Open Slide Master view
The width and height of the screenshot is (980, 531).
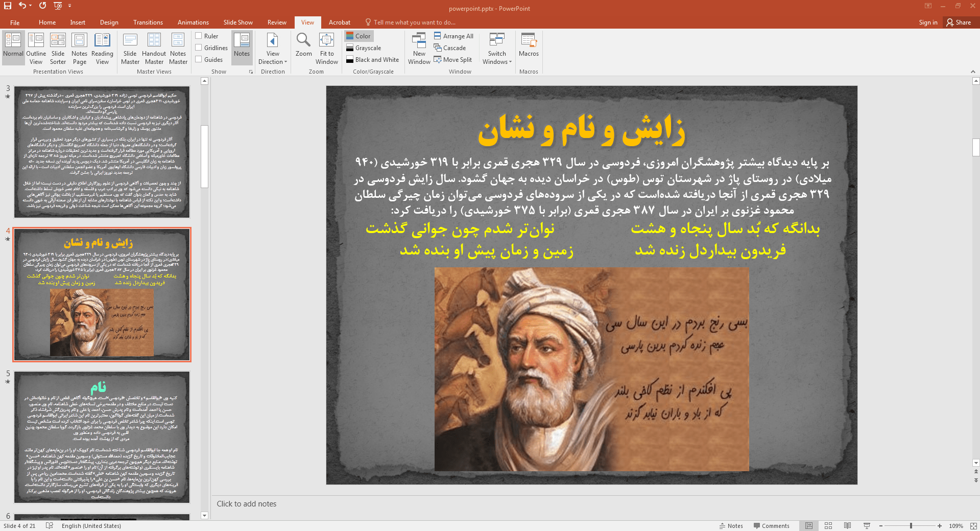coord(130,48)
